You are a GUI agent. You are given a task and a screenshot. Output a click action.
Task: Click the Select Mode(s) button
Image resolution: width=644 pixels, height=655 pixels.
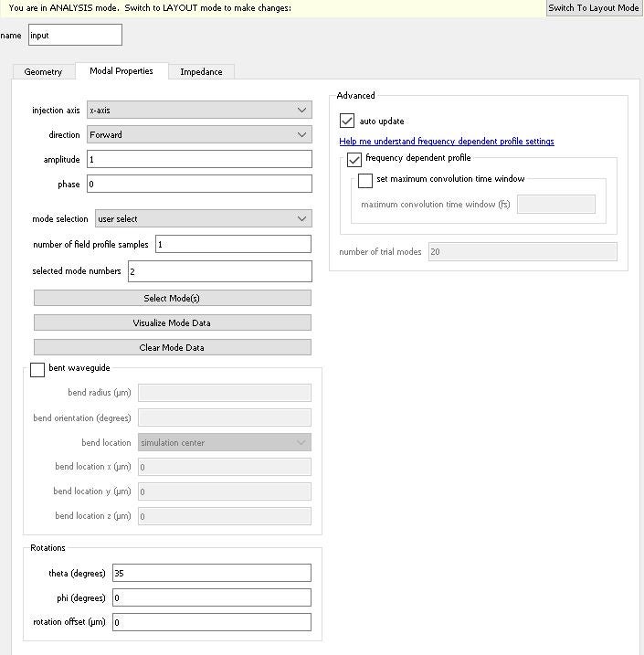(x=173, y=298)
